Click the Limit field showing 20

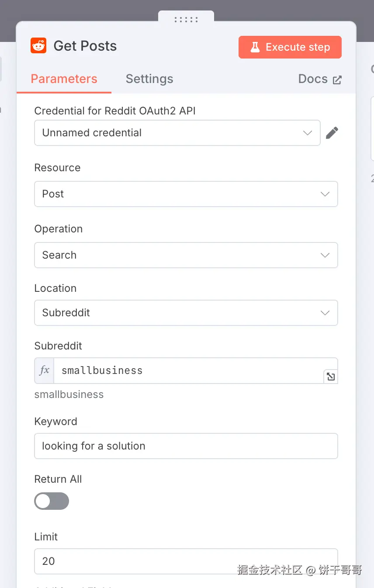click(x=186, y=561)
